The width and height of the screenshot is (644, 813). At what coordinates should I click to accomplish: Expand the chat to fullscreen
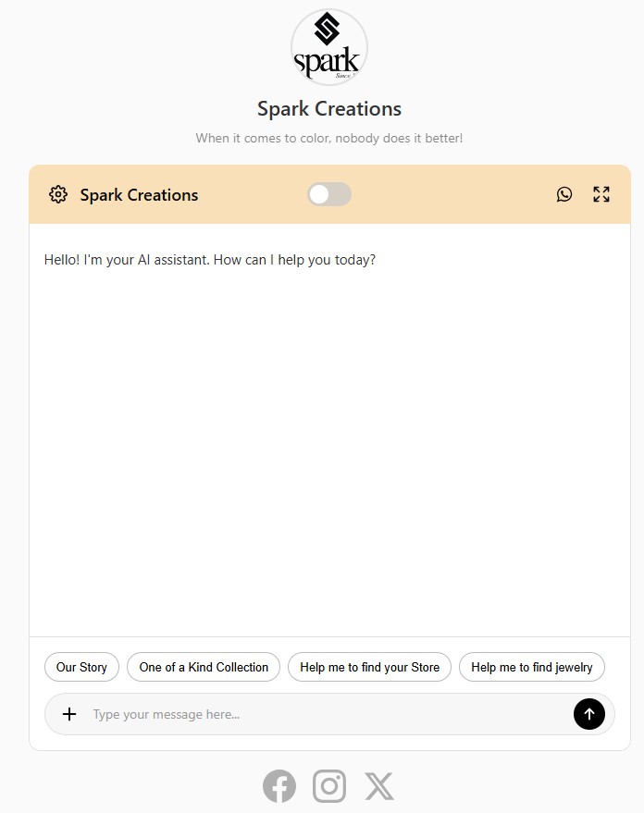tap(601, 194)
